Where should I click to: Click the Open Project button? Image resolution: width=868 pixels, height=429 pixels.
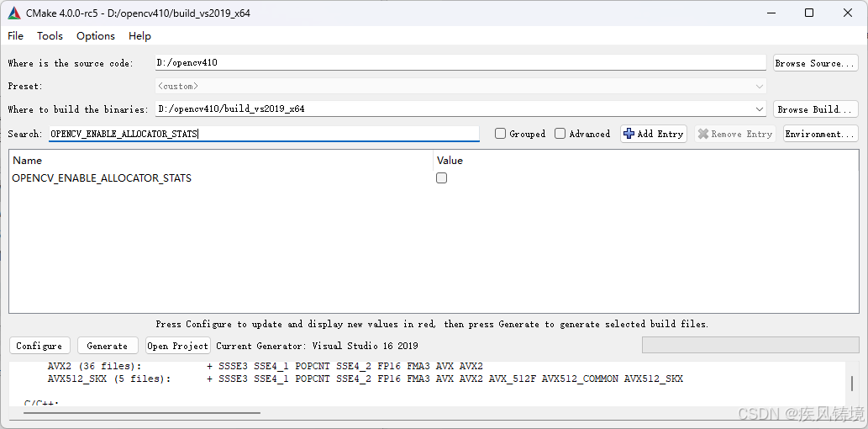coord(177,346)
